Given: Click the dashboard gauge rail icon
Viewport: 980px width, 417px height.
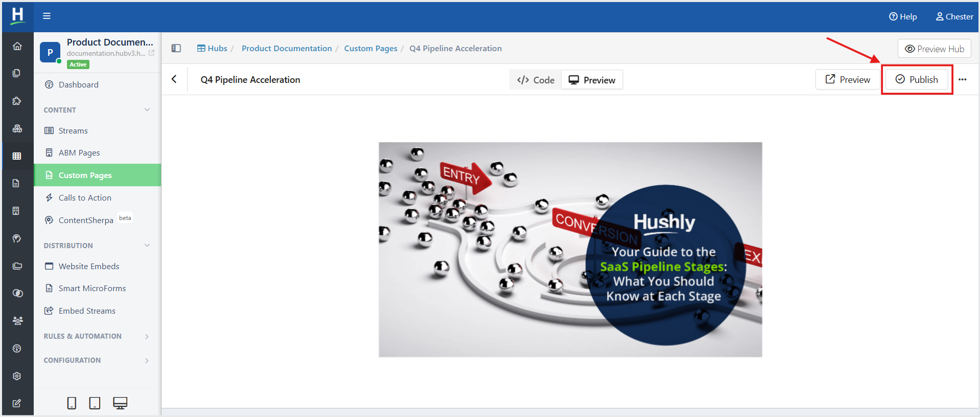Looking at the screenshot, I should 17,348.
